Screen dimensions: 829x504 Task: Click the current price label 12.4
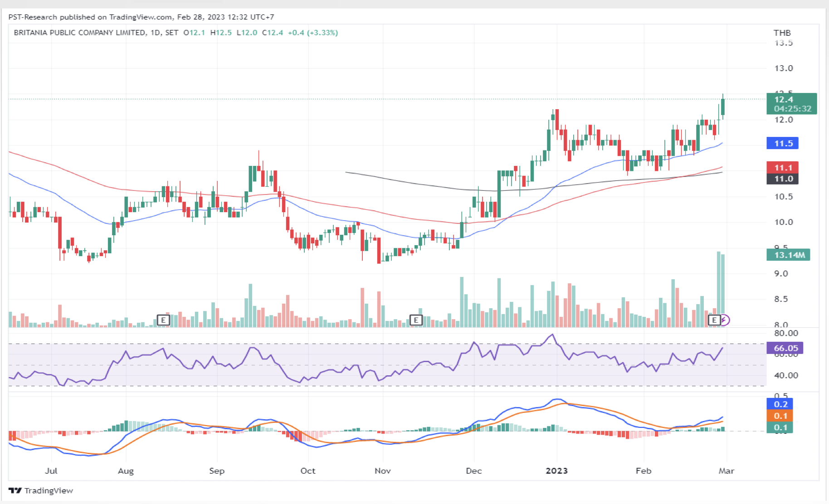pyautogui.click(x=791, y=104)
